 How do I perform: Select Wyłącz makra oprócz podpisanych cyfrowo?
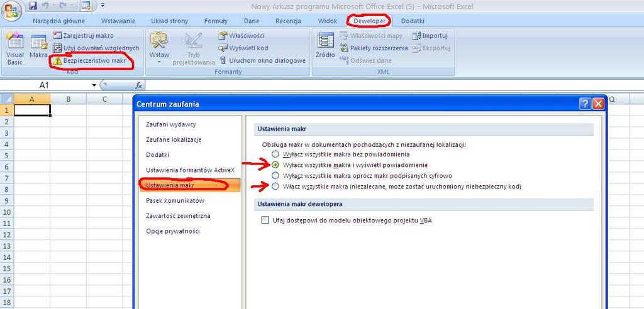point(275,176)
